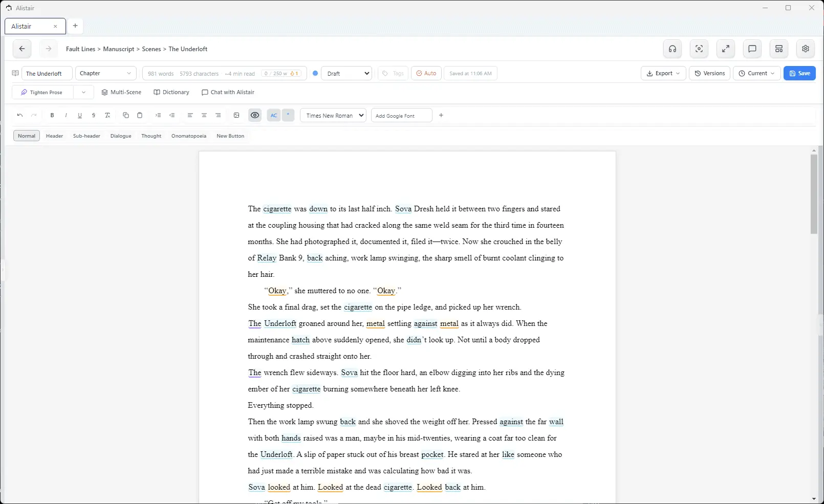The height and width of the screenshot is (504, 824).
Task: Click the clear formatting icon
Action: click(107, 116)
